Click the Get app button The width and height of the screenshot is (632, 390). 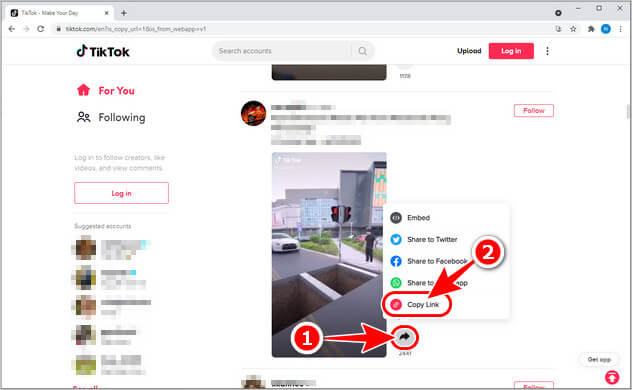tap(599, 359)
